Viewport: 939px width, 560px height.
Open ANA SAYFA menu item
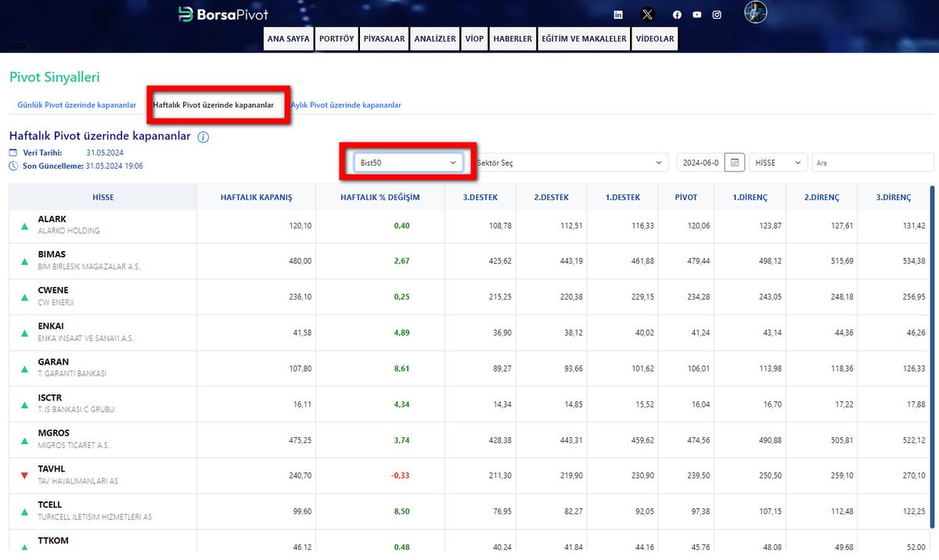pos(289,39)
